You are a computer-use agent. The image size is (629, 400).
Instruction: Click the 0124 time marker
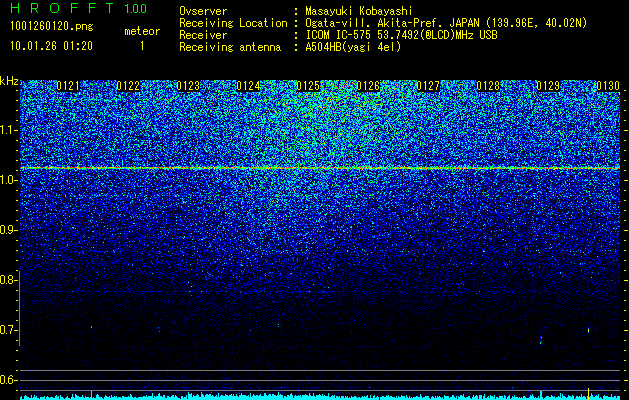(248, 86)
